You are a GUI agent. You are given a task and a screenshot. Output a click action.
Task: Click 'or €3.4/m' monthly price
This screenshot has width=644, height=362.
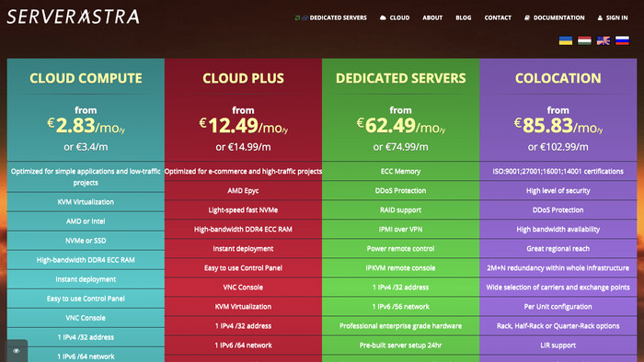pos(86,147)
